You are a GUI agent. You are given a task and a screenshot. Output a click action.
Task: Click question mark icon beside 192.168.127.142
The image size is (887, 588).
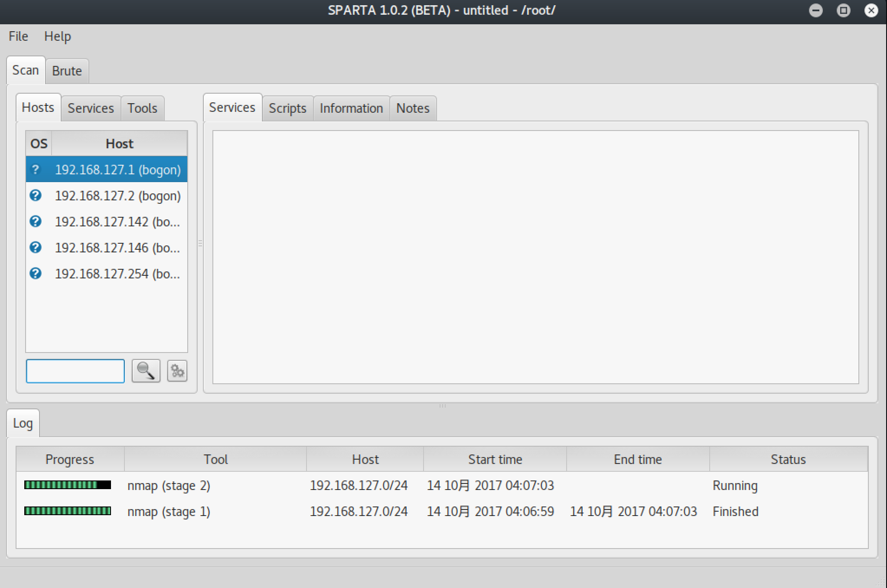pos(36,222)
